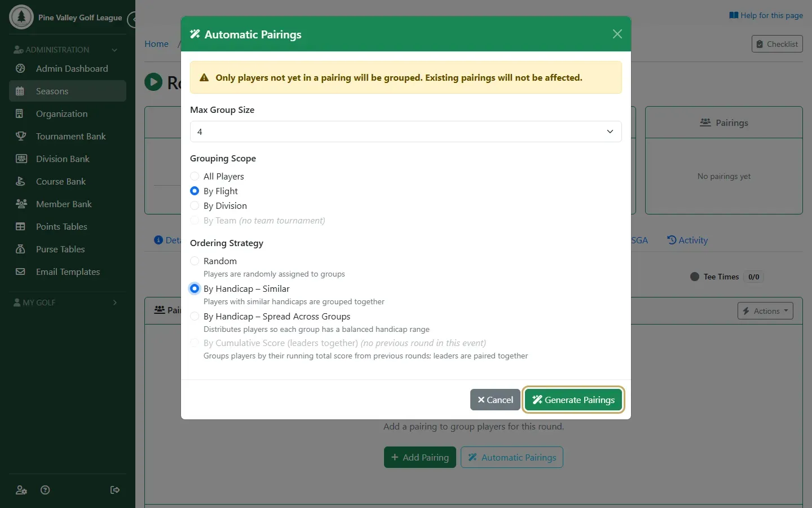812x508 pixels.
Task: Click the Division Bank ID card icon
Action: point(20,159)
